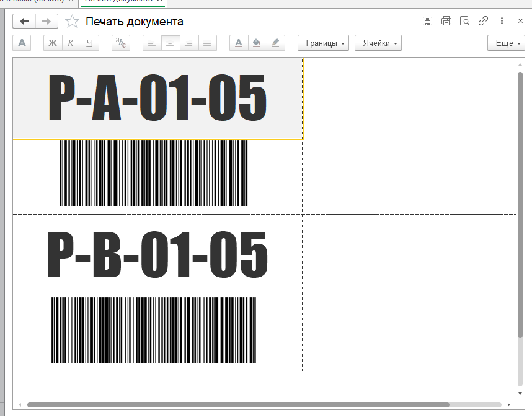The height and width of the screenshot is (416, 532).
Task: Toggle italic formatting (К)
Action: (71, 43)
